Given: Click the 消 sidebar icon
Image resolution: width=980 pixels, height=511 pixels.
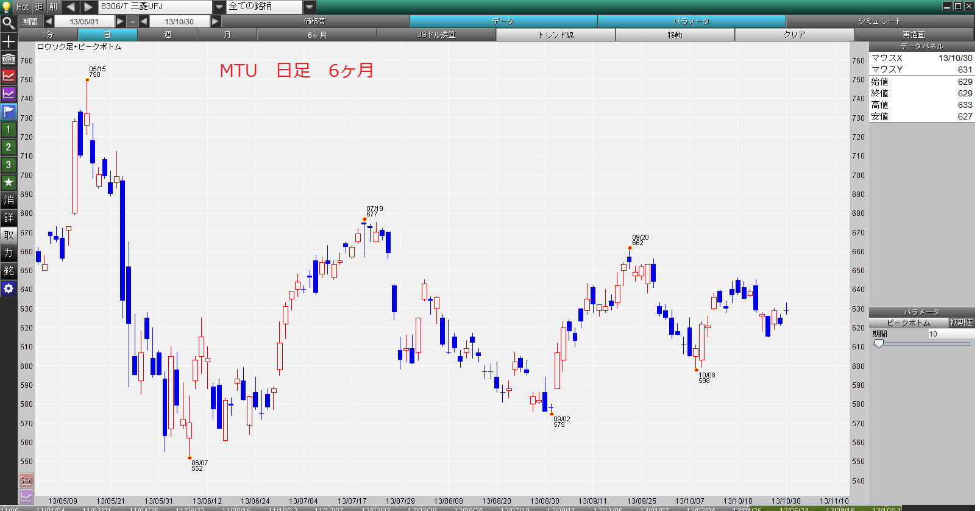Looking at the screenshot, I should (x=9, y=200).
